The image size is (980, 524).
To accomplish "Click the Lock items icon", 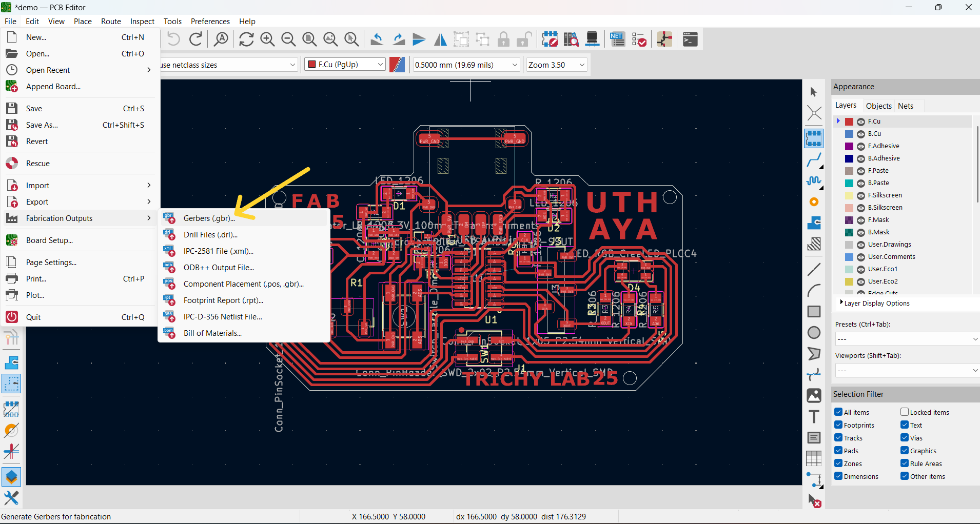I will [x=503, y=39].
